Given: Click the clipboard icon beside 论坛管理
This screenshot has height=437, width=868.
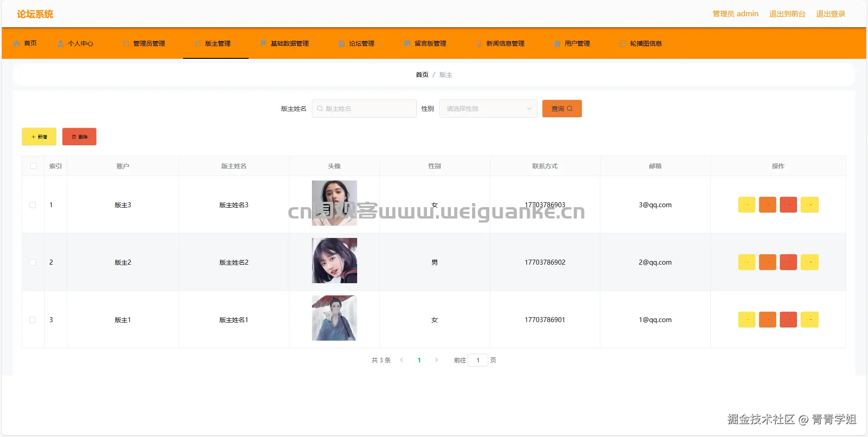Looking at the screenshot, I should (341, 43).
